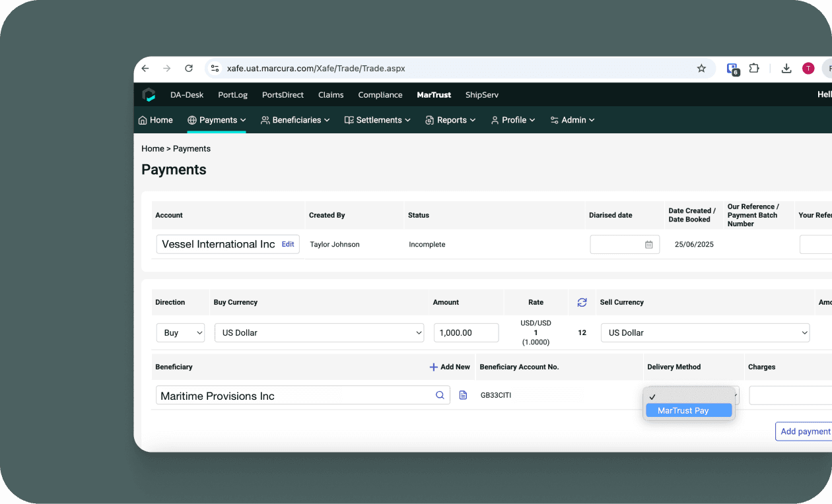Open the Buy Currency US Dollar dropdown

click(319, 332)
